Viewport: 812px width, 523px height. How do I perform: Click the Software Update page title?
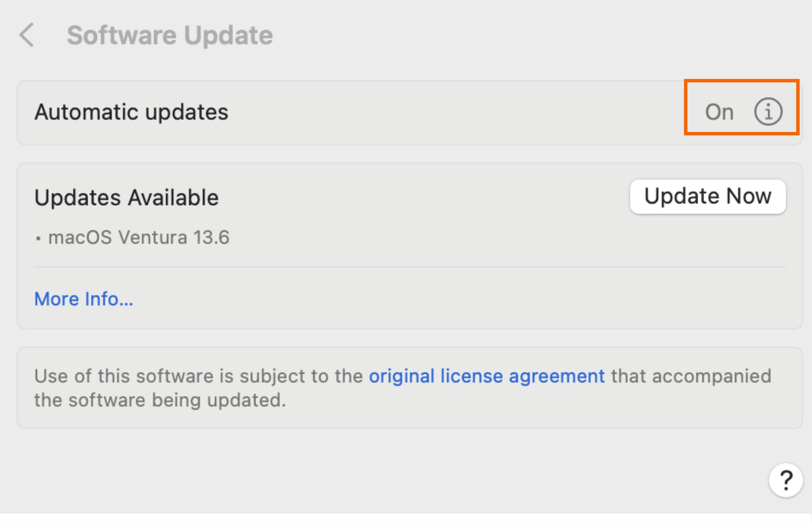pos(170,35)
